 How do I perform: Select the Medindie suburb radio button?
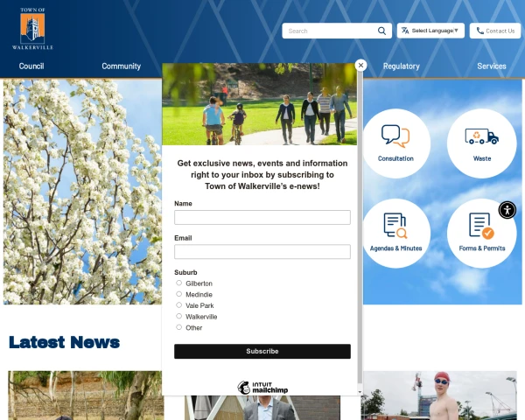[x=178, y=294]
